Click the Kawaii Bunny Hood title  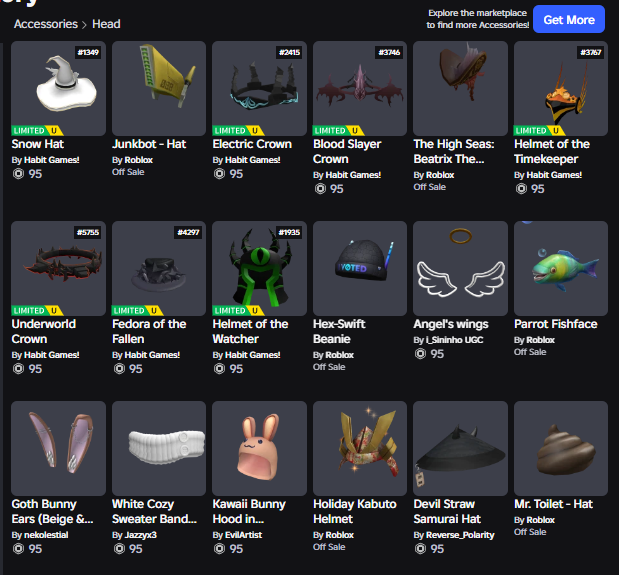pos(249,511)
